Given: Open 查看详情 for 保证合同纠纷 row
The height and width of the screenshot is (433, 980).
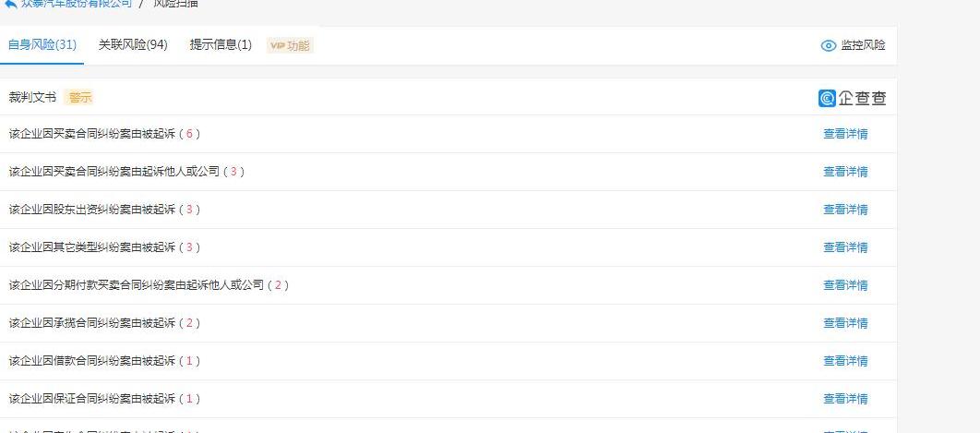Looking at the screenshot, I should 845,399.
